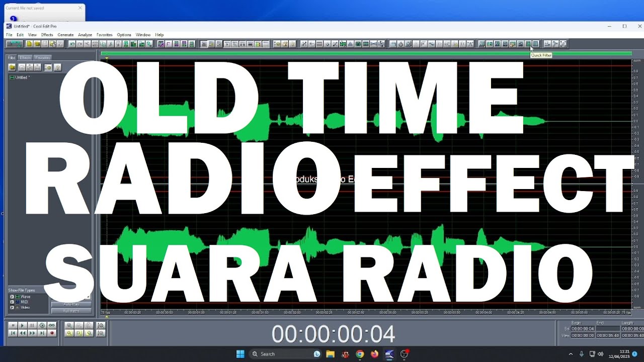Open the Effects menu

coord(47,35)
